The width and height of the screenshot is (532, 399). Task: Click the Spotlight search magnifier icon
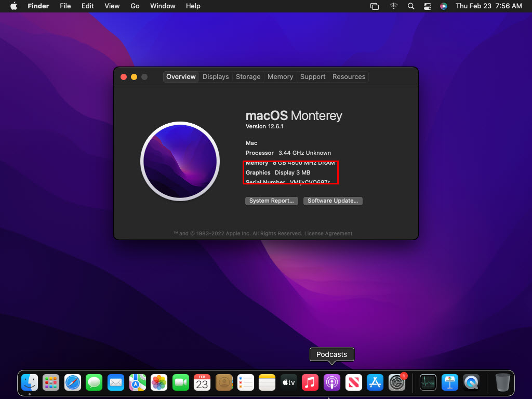[x=411, y=6]
